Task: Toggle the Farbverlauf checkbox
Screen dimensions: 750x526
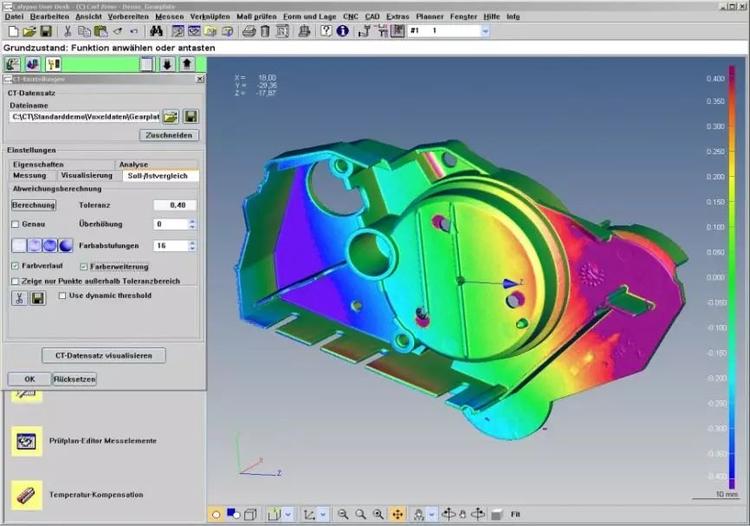Action: click(x=15, y=266)
